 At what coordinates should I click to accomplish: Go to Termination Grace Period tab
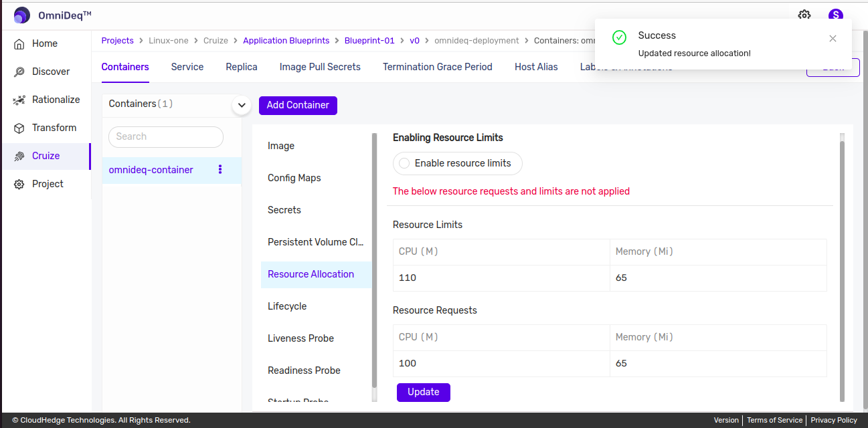click(438, 67)
